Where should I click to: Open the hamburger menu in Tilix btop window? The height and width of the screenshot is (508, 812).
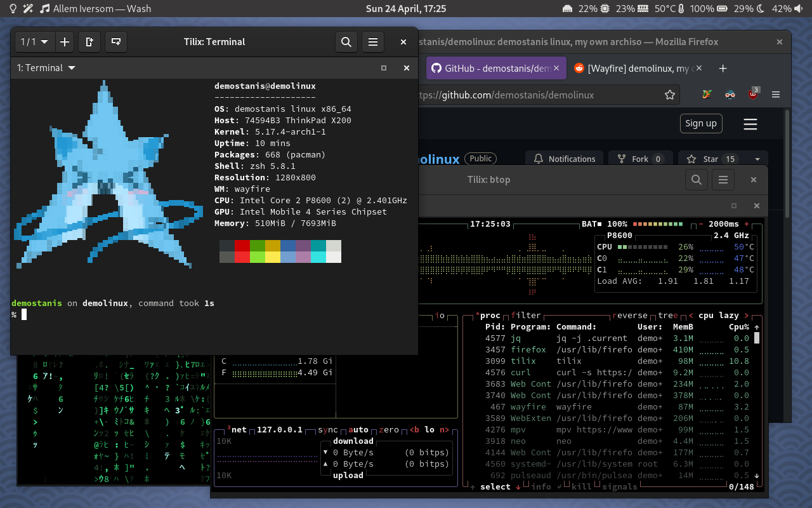pyautogui.click(x=723, y=180)
